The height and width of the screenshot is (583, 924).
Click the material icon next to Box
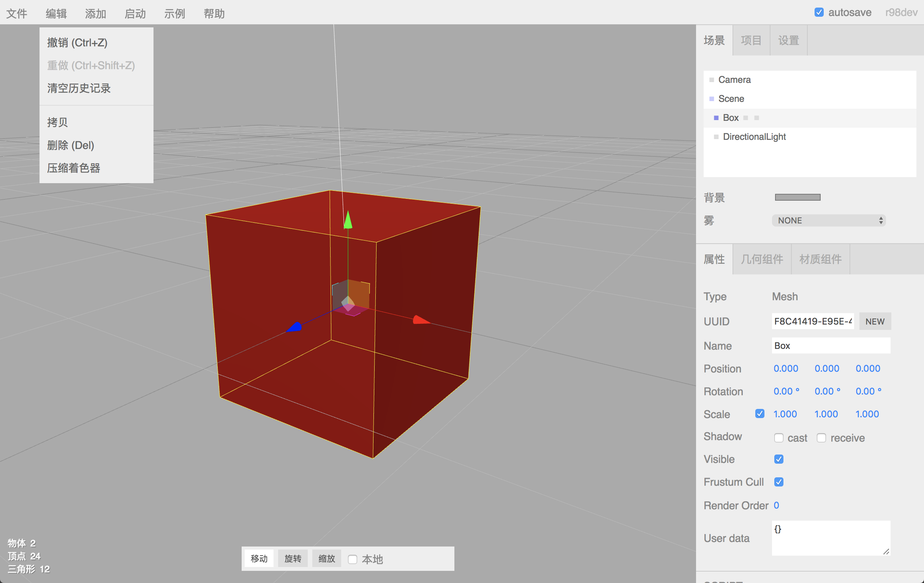pos(756,118)
